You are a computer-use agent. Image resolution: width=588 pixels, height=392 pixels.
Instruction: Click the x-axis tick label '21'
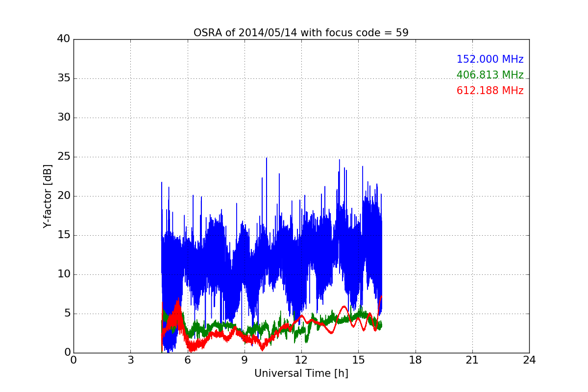[472, 360]
